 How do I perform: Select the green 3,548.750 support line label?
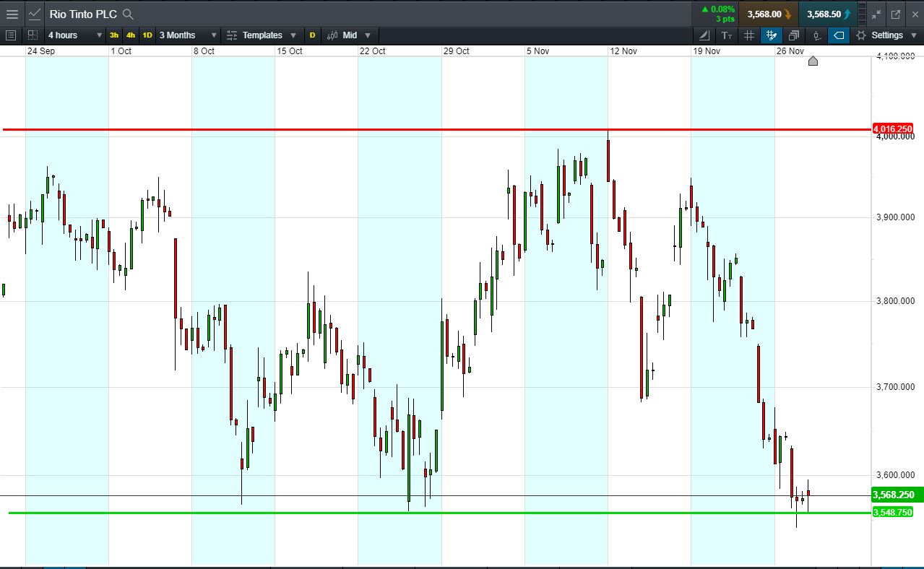(x=892, y=512)
